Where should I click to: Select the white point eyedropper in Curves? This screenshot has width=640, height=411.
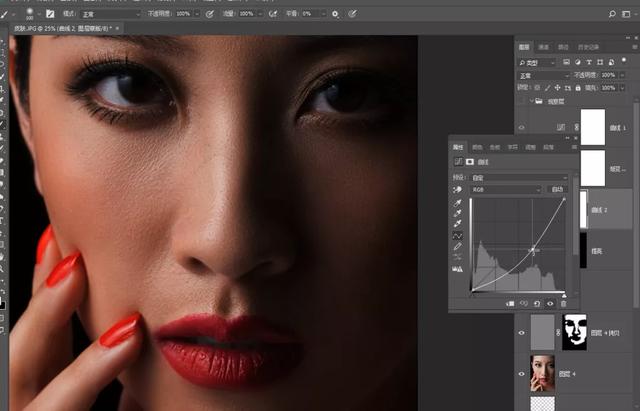458,223
